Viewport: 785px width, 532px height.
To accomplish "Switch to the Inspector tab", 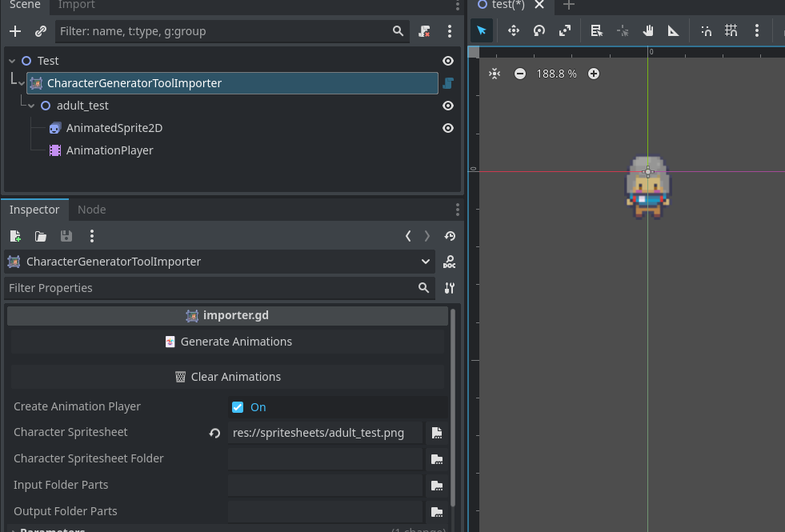I will click(34, 210).
